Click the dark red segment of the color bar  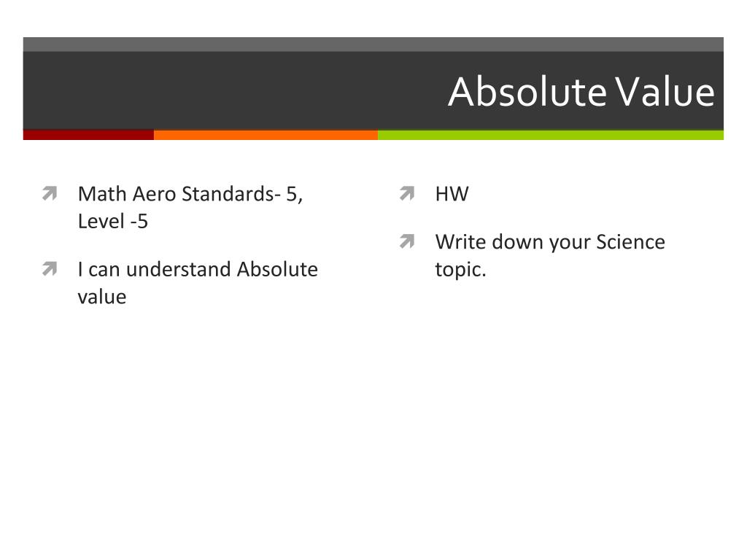88,135
